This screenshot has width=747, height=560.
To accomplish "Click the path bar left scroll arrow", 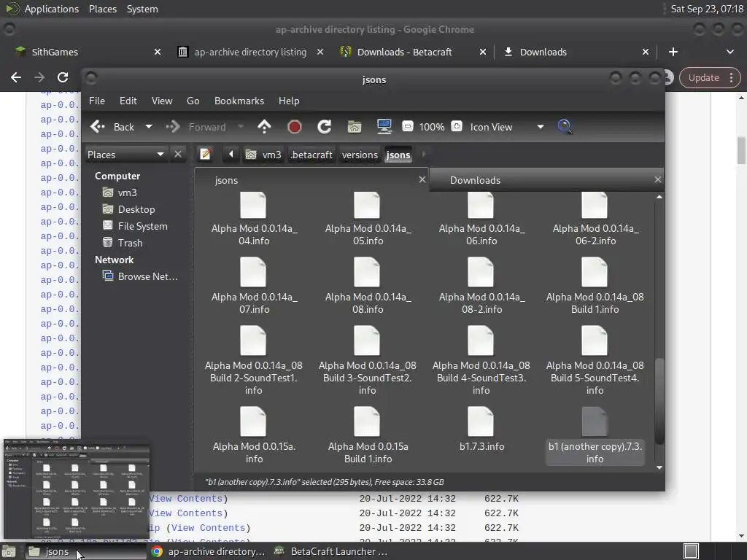I will [231, 155].
